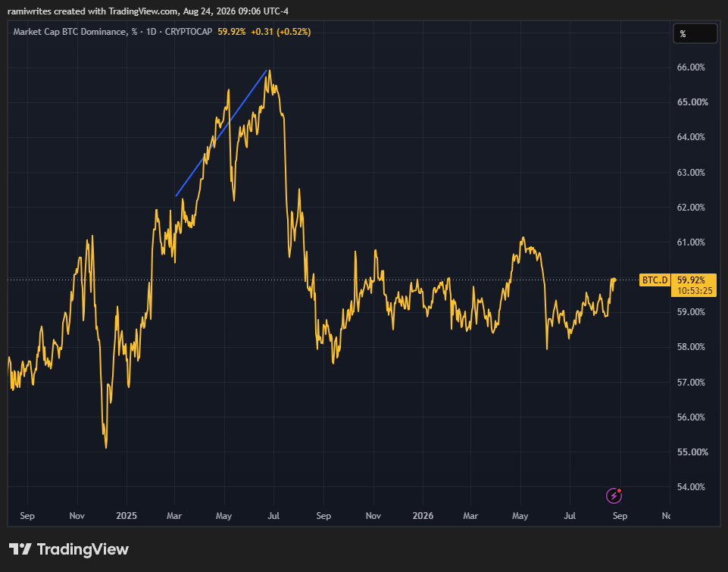Click the 55.00% price axis label

(x=691, y=452)
